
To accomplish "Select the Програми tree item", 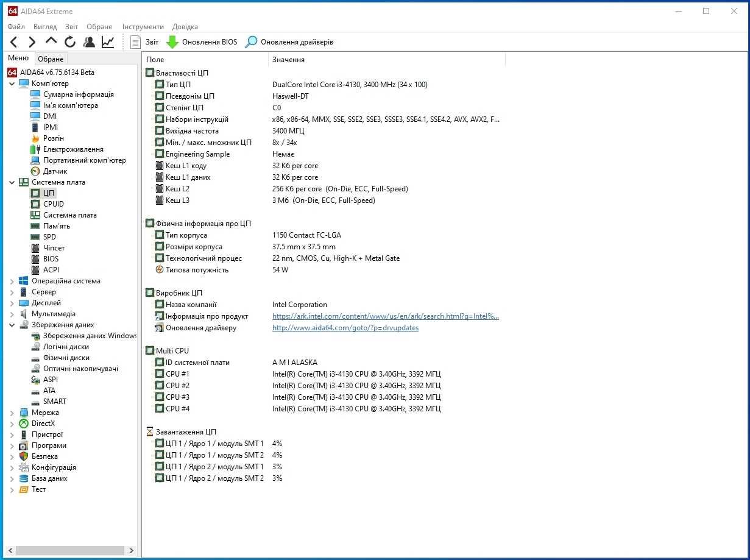I will [x=49, y=445].
